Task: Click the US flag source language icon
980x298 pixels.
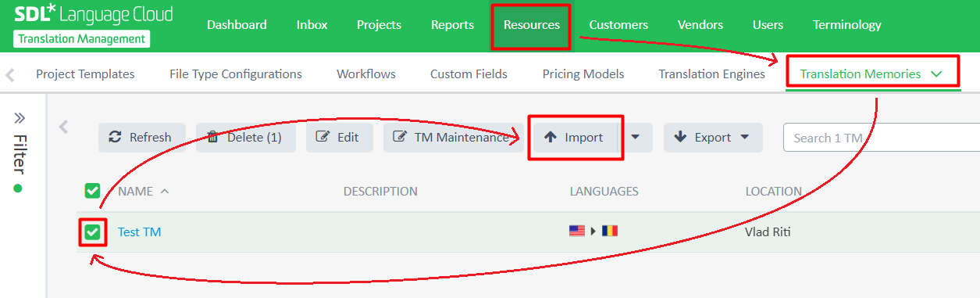Action: coord(577,231)
